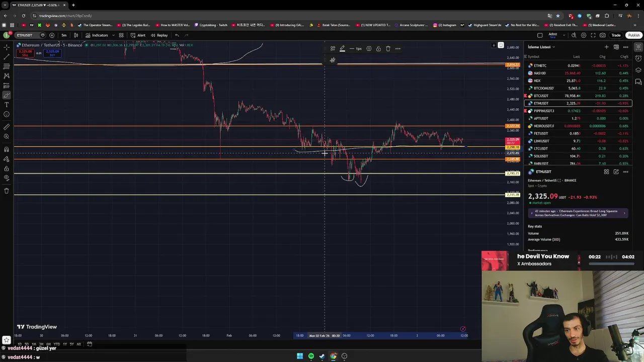Create a new Alert
Image resolution: width=644 pixels, height=362 pixels.
[x=138, y=35]
